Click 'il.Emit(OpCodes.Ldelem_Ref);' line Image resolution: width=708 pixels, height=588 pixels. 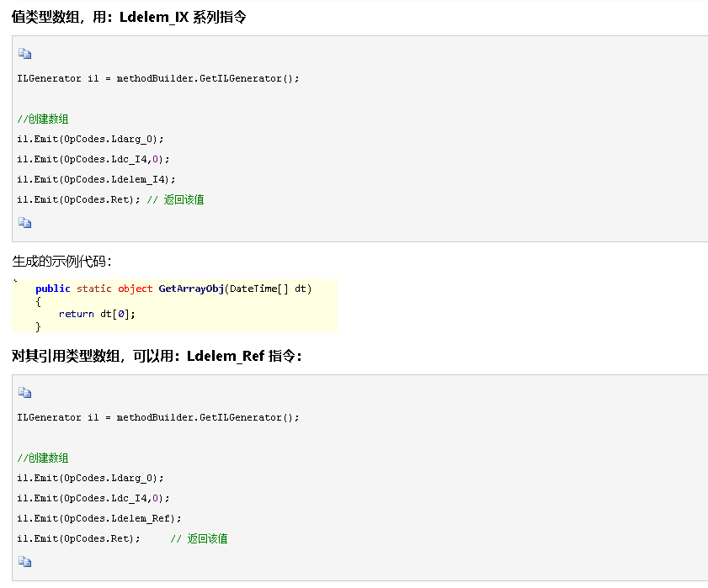(98, 518)
